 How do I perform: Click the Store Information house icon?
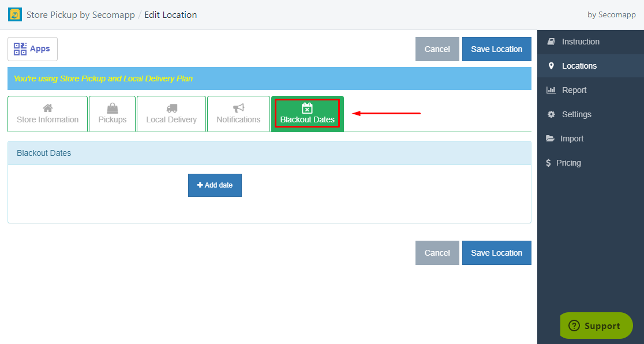48,108
